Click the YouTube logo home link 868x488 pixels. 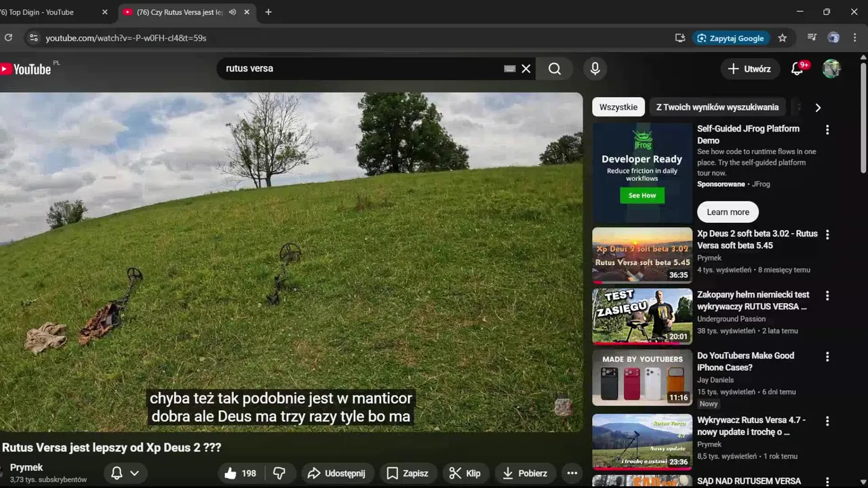pos(26,68)
